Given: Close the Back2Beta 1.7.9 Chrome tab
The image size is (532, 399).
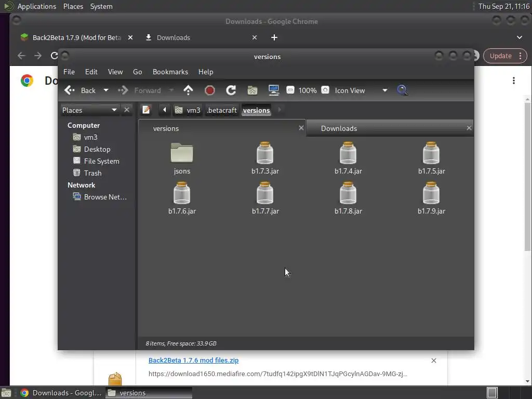Looking at the screenshot, I should pos(130,37).
